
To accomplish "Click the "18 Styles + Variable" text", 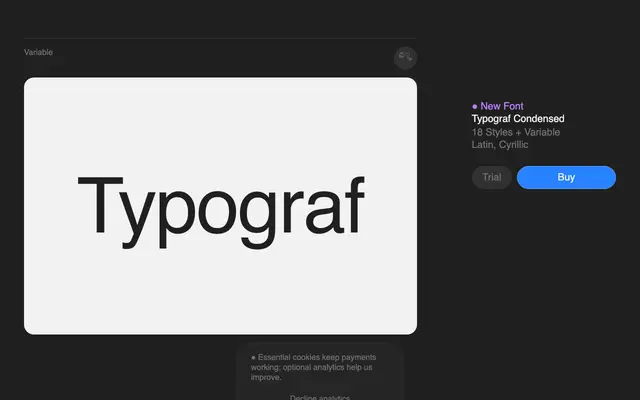I will tap(516, 132).
